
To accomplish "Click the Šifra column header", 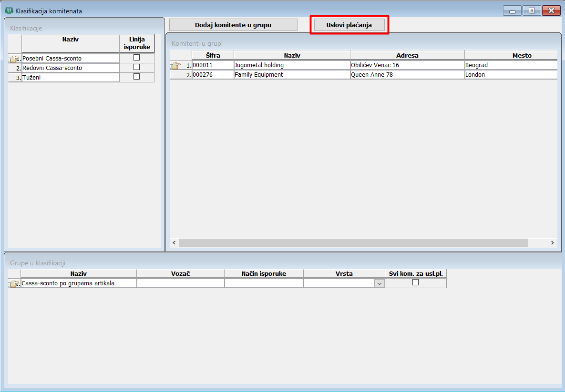I will click(213, 55).
